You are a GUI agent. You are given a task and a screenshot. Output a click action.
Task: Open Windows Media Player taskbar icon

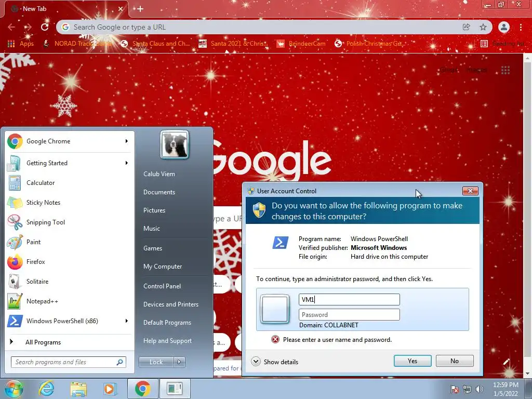110,389
